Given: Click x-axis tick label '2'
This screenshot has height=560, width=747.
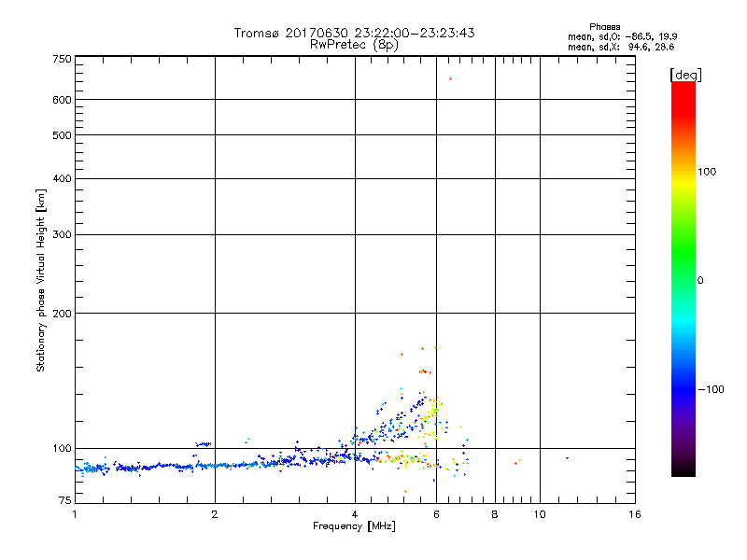Looking at the screenshot, I should click(x=215, y=514).
